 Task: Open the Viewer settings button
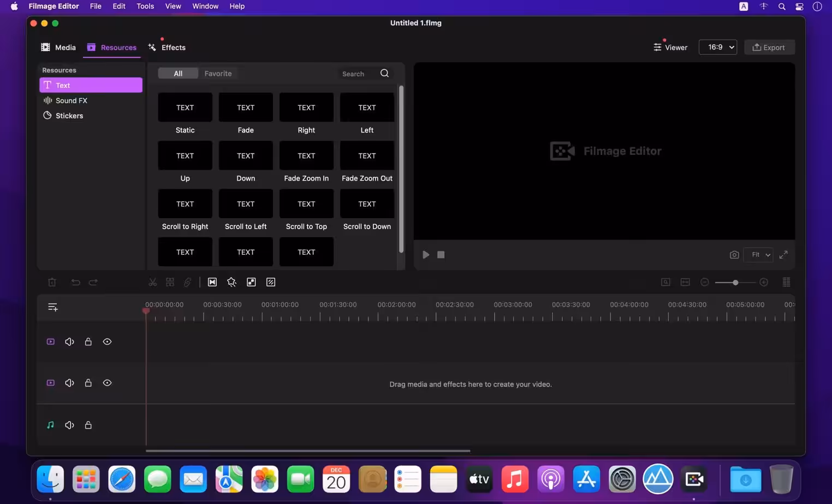[670, 47]
